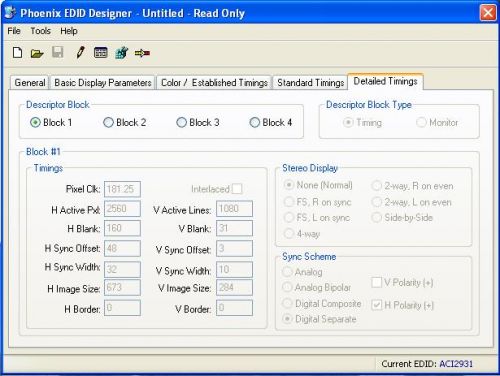Click the pencil edit mode icon
Viewport: 500px width, 376px height.
point(80,52)
